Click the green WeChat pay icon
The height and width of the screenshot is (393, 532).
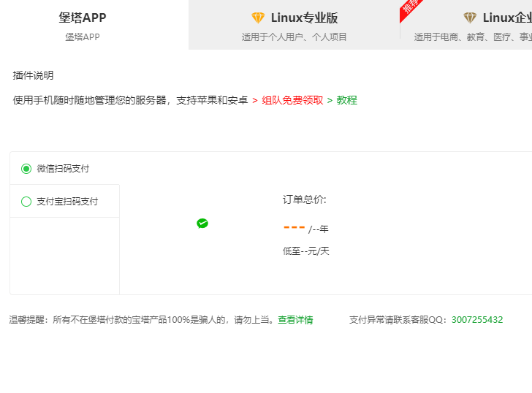pyautogui.click(x=202, y=224)
